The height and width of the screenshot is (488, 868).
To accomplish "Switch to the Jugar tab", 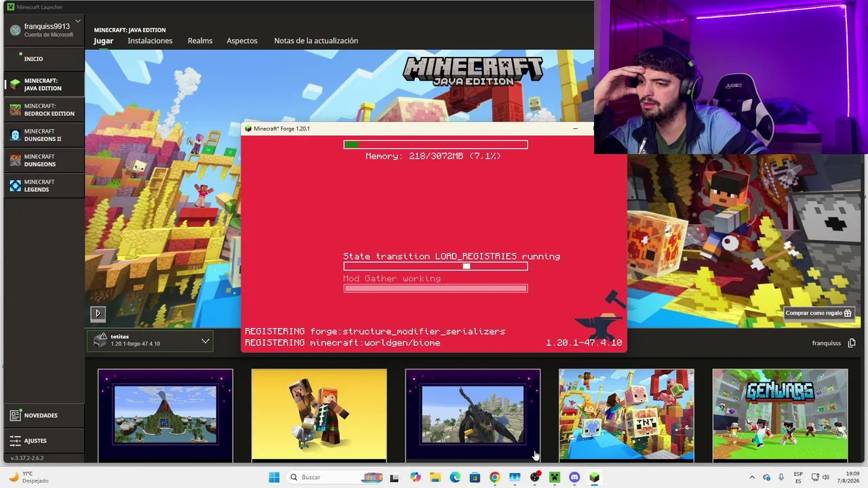I will coord(104,41).
